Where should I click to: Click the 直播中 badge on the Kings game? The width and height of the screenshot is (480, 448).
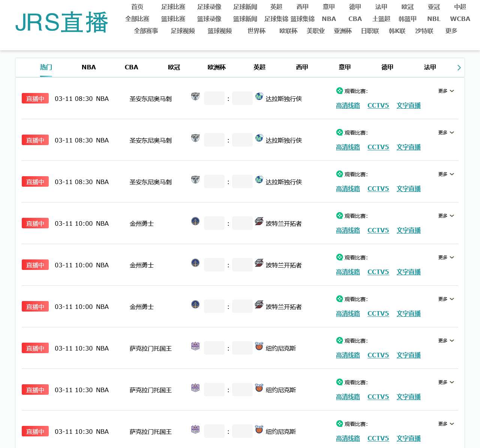click(x=35, y=348)
